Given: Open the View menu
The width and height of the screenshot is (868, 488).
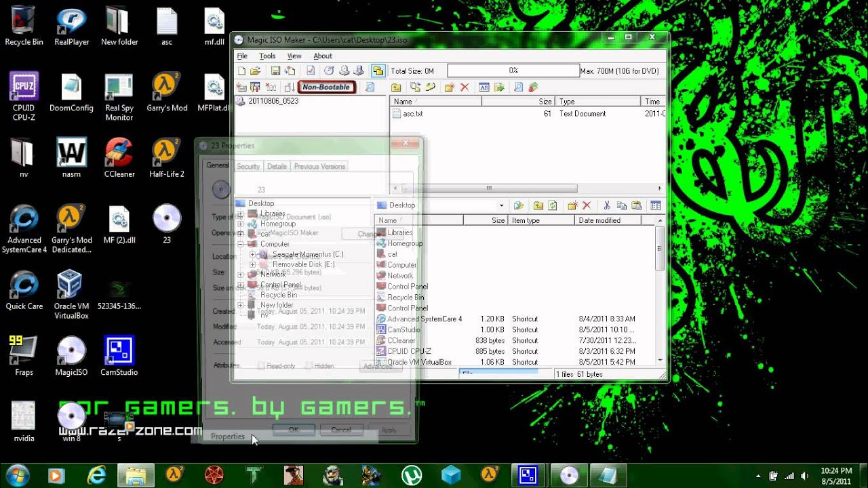Looking at the screenshot, I should click(294, 56).
